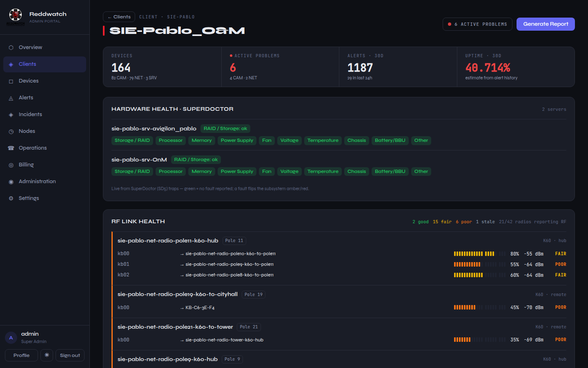
Task: Click peer sie-pablo-net-radio-tower-k60-hub
Action: 225,340
